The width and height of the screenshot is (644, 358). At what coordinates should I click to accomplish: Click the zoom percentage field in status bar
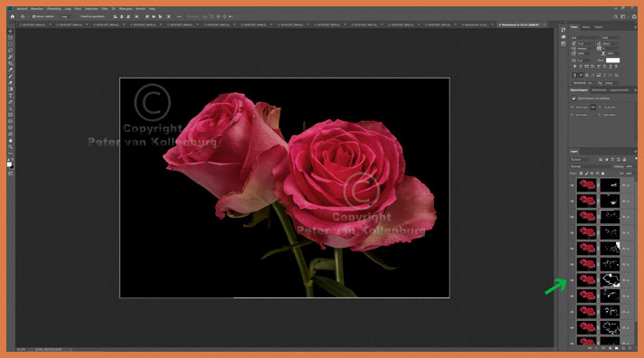point(22,349)
